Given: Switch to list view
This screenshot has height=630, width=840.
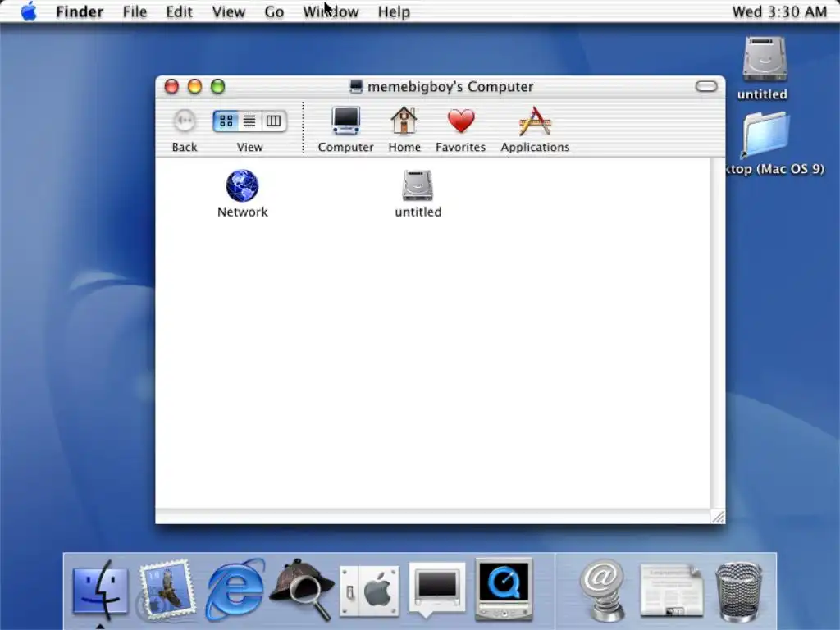Looking at the screenshot, I should point(249,121).
